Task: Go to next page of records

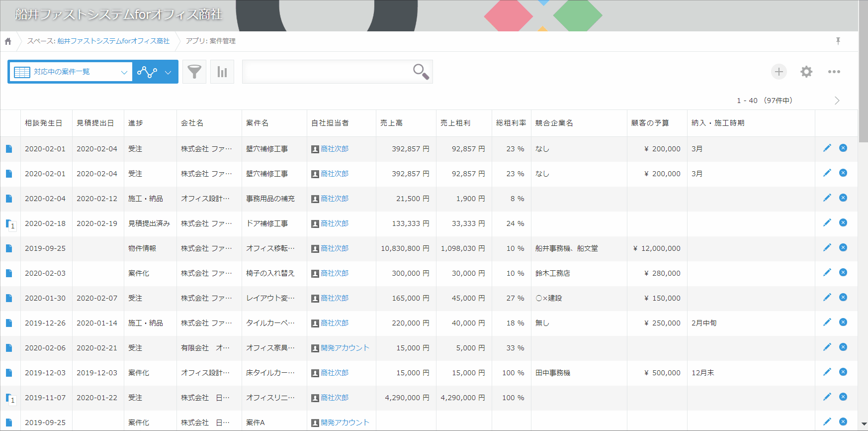Action: [x=837, y=101]
